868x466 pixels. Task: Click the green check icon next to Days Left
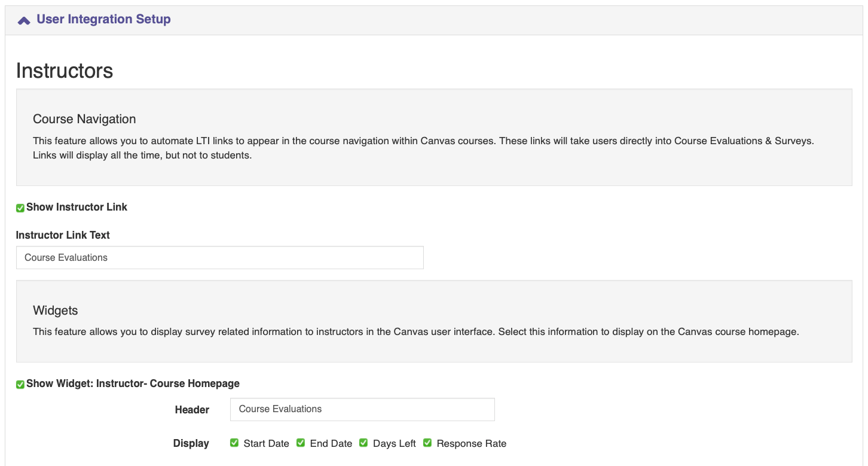coord(363,443)
